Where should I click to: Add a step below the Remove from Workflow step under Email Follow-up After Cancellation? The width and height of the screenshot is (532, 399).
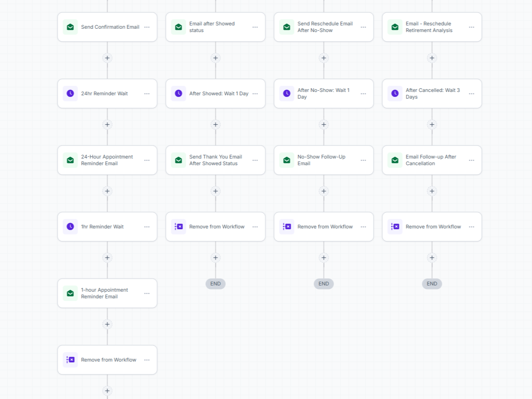[x=432, y=258]
